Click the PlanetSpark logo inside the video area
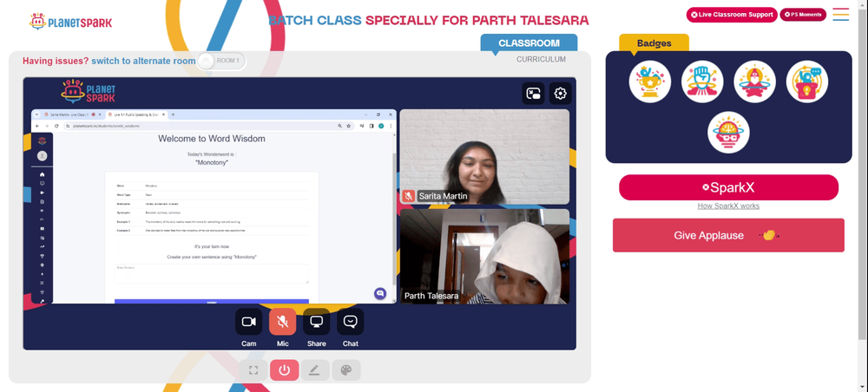 89,91
